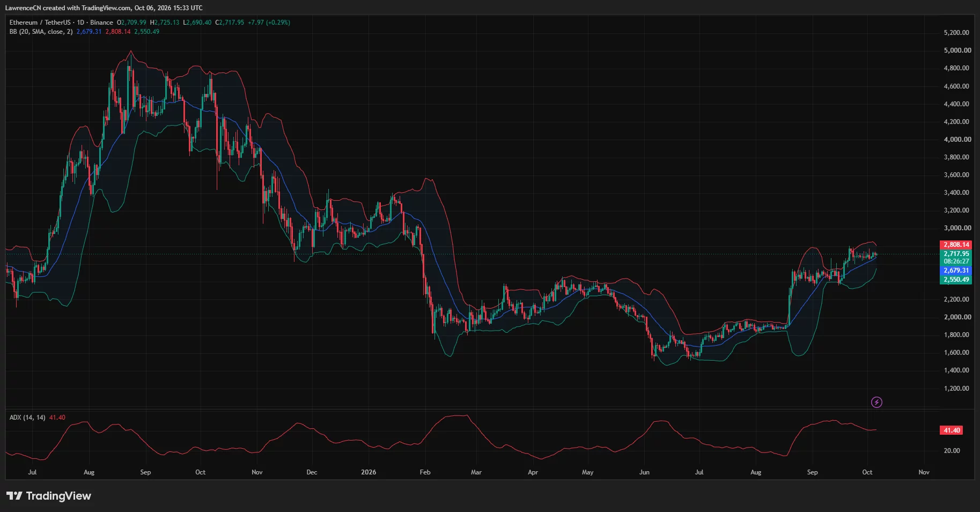Click the Feb label on time axis
The image size is (980, 512).
point(425,472)
